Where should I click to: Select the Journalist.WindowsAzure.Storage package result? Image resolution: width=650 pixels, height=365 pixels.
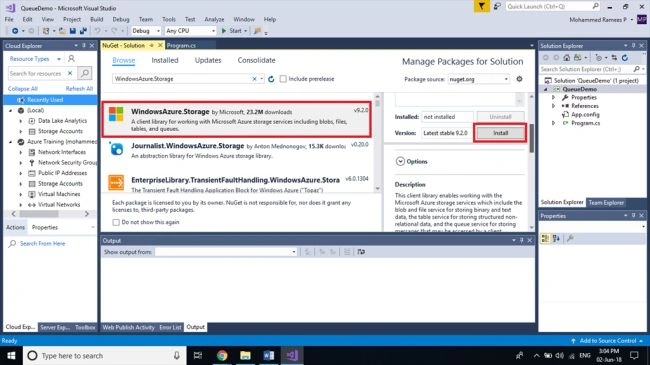pyautogui.click(x=238, y=151)
